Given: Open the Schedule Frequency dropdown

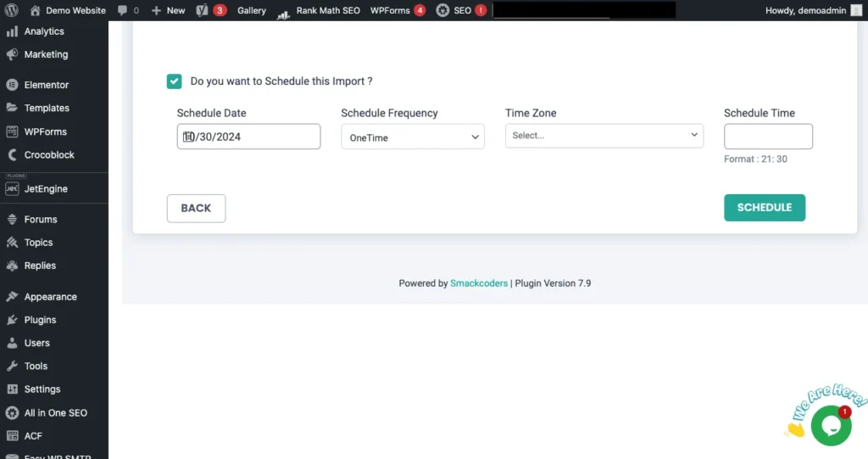Looking at the screenshot, I should [412, 137].
